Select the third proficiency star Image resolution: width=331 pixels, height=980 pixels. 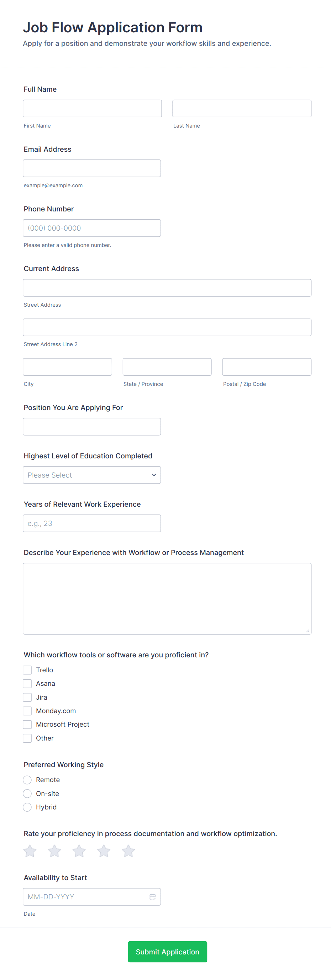79,851
